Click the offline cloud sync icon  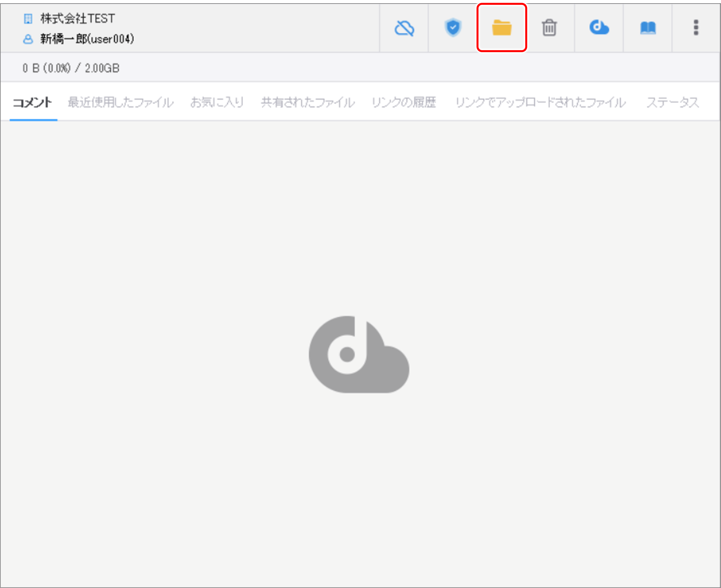(x=404, y=28)
